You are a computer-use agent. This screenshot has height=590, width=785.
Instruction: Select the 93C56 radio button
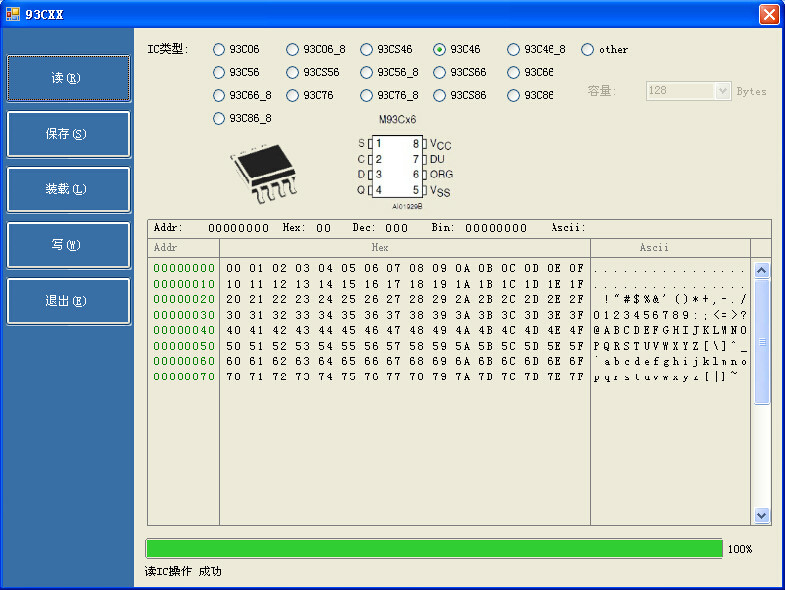click(x=236, y=72)
